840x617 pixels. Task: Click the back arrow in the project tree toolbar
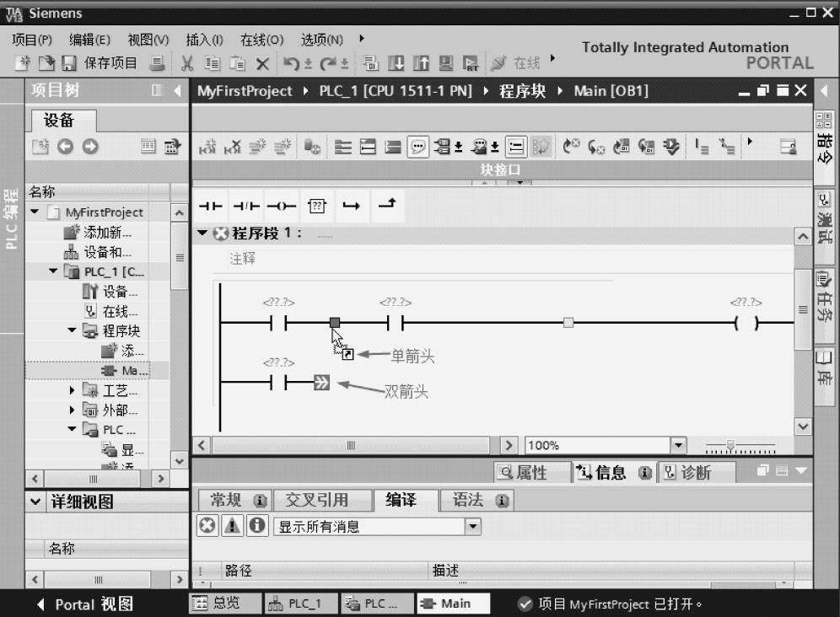(65, 147)
